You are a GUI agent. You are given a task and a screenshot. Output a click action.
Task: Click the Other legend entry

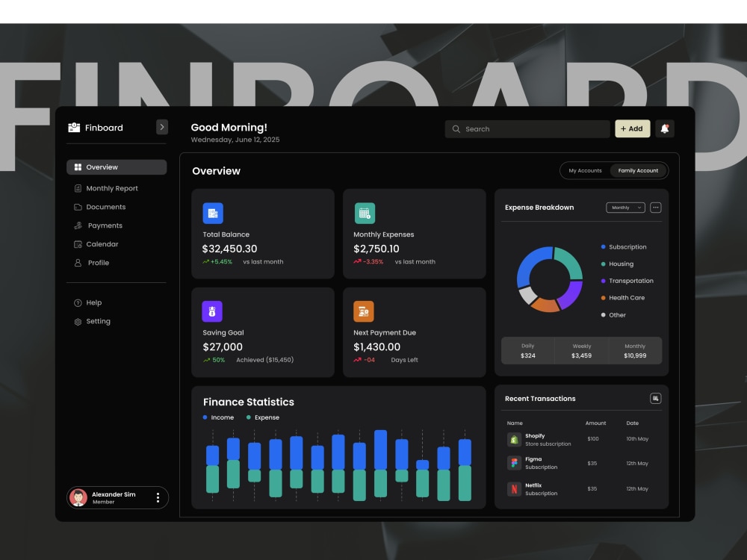coord(613,315)
